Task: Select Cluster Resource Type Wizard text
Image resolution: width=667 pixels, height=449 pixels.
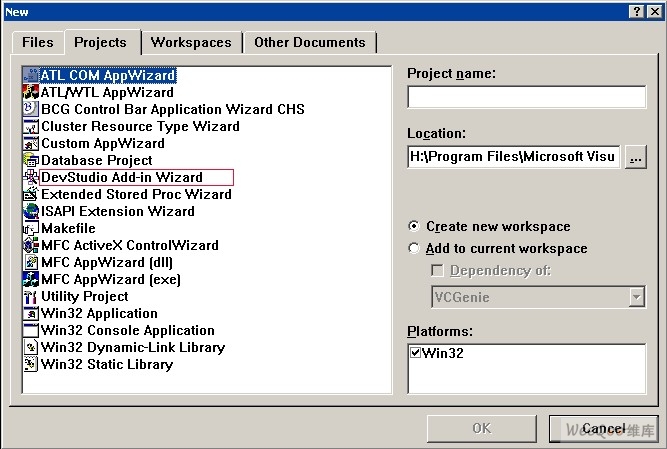Action: coord(140,126)
